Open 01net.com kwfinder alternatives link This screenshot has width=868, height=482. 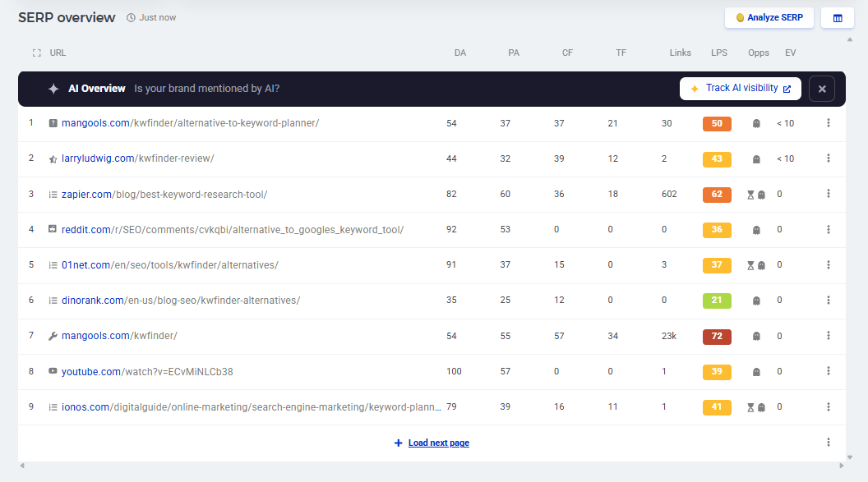(170, 265)
